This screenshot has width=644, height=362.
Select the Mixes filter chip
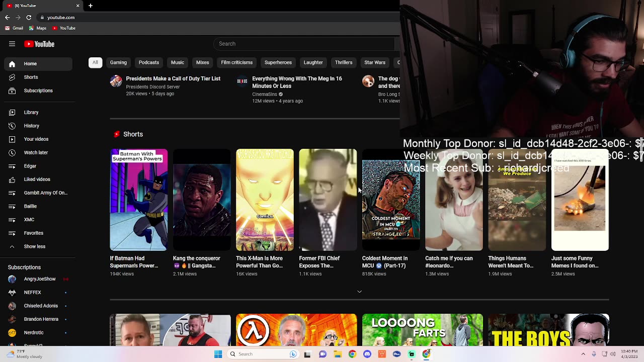[203, 62]
